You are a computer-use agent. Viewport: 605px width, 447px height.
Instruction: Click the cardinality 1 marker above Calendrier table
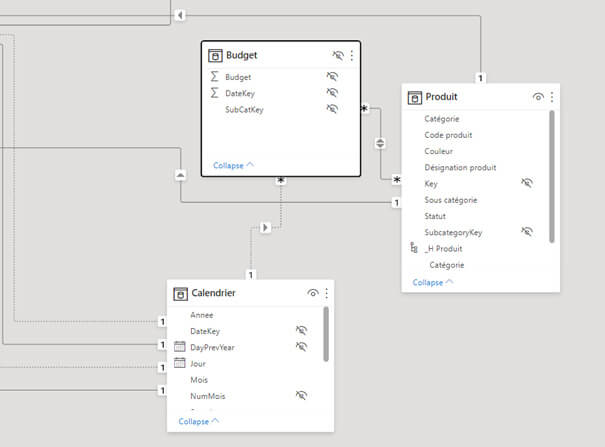pos(251,275)
